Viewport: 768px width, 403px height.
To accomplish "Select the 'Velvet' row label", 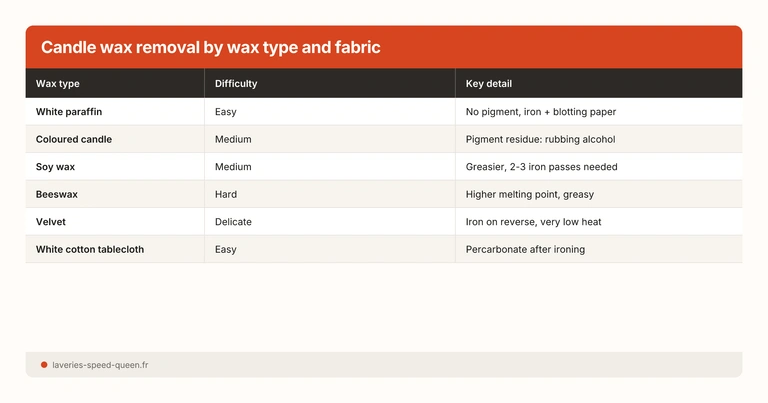I will coord(52,221).
